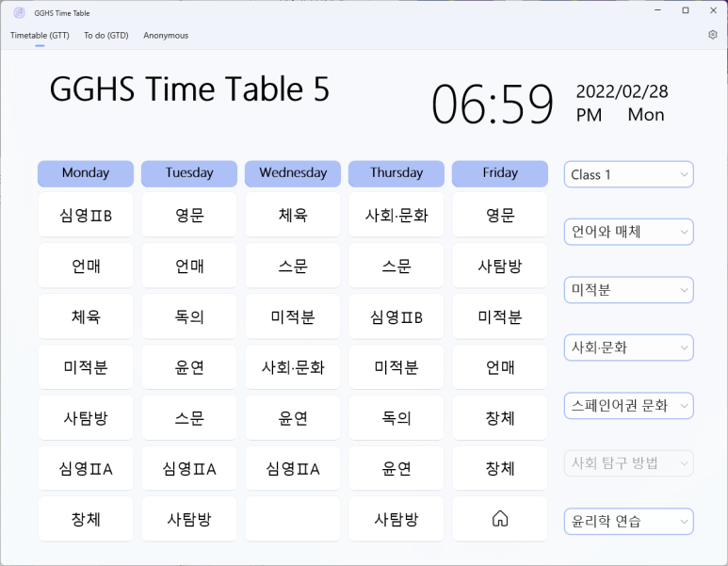Open Friday's 미적분 cell
This screenshot has height=566, width=728.
coord(500,316)
